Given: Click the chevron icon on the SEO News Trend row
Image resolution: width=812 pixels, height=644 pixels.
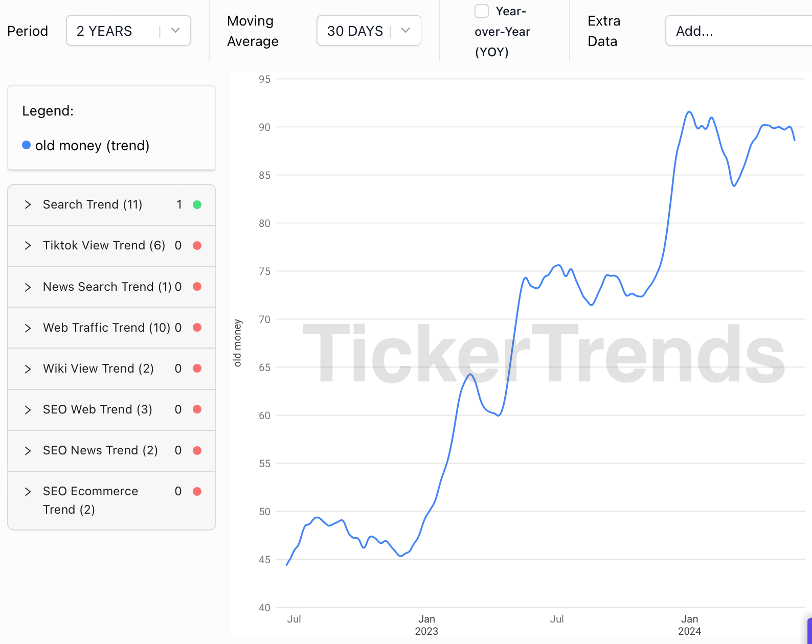Looking at the screenshot, I should pyautogui.click(x=28, y=450).
